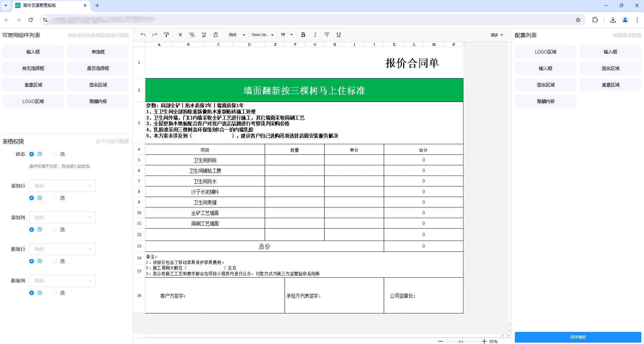
Task: Decrease decimal places icon
Action: 204,35
